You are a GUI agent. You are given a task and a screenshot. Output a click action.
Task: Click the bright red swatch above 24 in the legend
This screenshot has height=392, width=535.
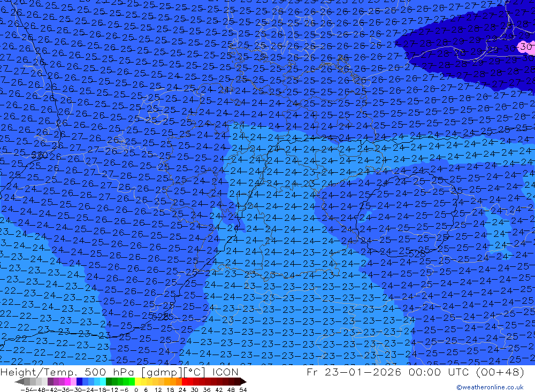185,381
